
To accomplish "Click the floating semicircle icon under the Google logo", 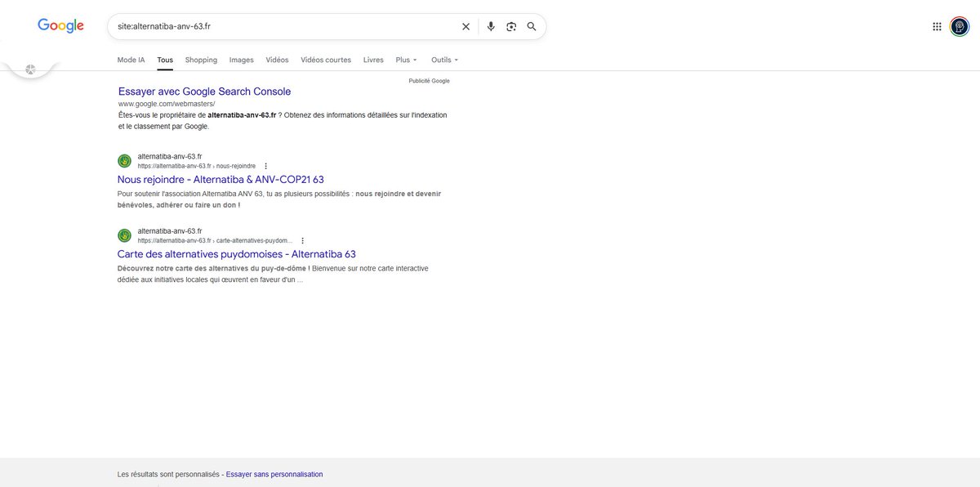I will coord(30,70).
